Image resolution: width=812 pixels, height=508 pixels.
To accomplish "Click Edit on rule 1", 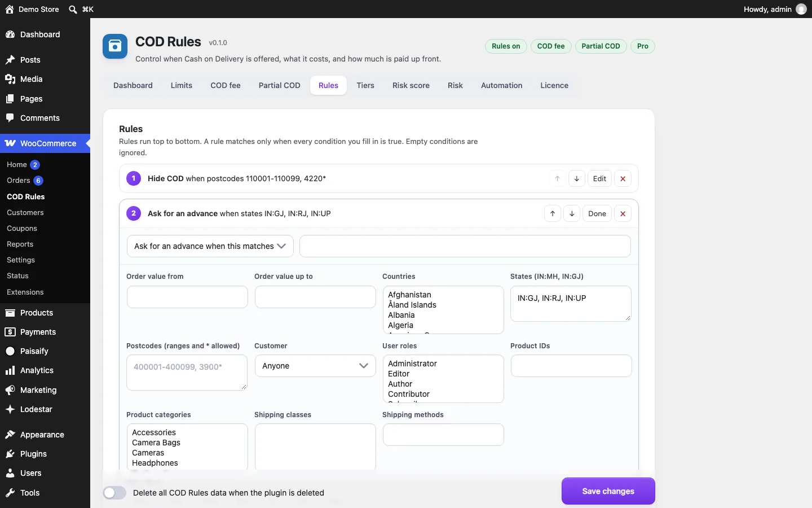I will (599, 179).
